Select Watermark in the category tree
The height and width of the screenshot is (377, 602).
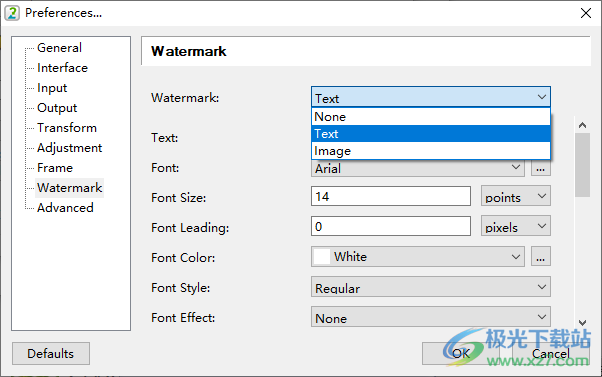tap(69, 187)
